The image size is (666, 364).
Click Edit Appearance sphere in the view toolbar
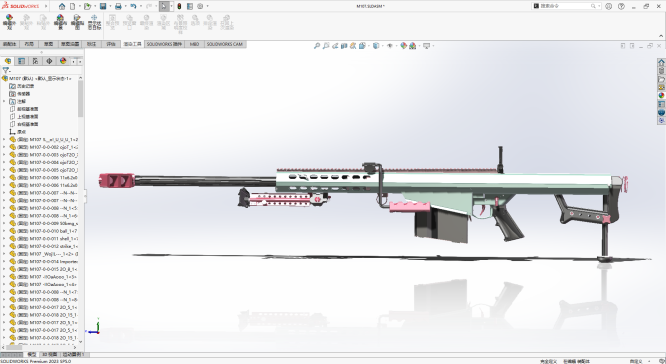tap(404, 45)
